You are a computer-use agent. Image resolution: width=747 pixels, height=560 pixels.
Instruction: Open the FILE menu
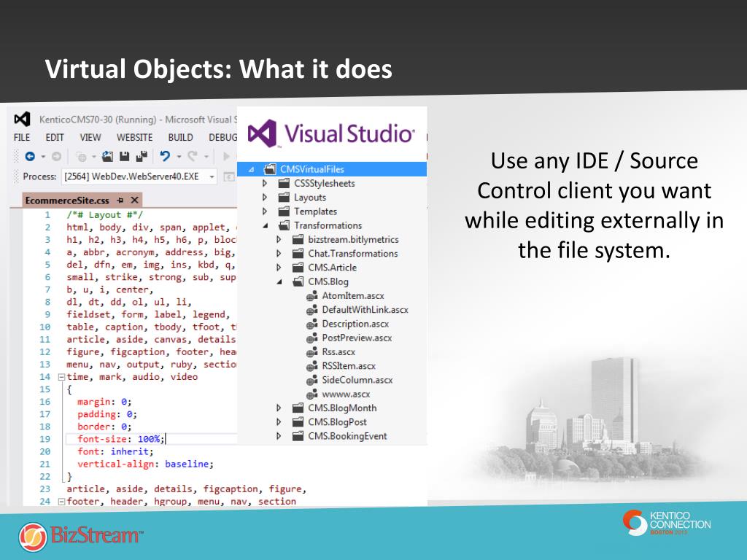22,138
